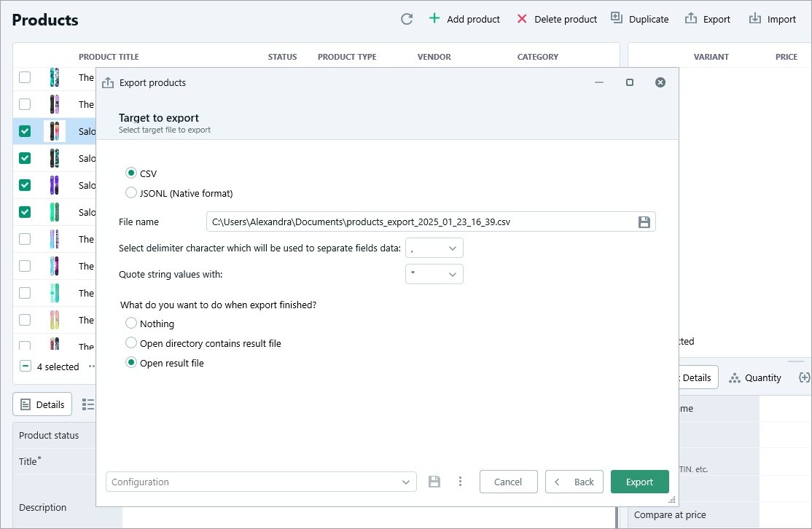Screen dimensions: 812x529
Task: Click the refresh products icon
Action: pos(407,19)
